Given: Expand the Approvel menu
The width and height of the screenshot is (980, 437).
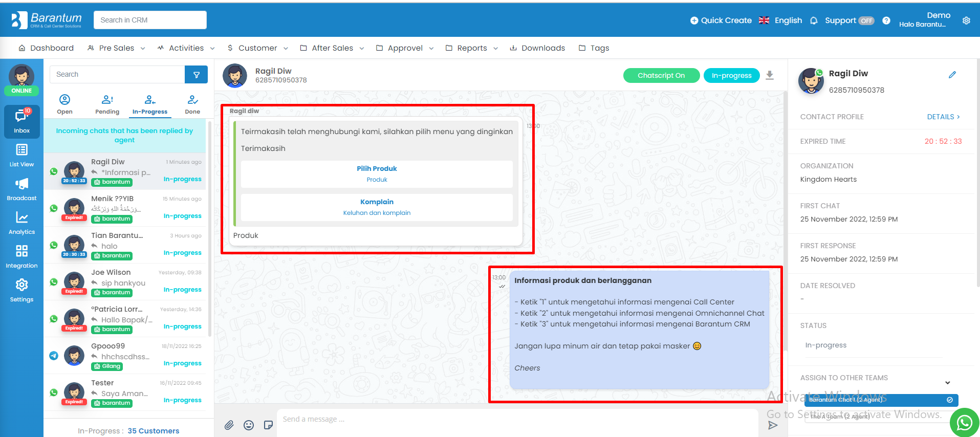Looking at the screenshot, I should pos(404,48).
